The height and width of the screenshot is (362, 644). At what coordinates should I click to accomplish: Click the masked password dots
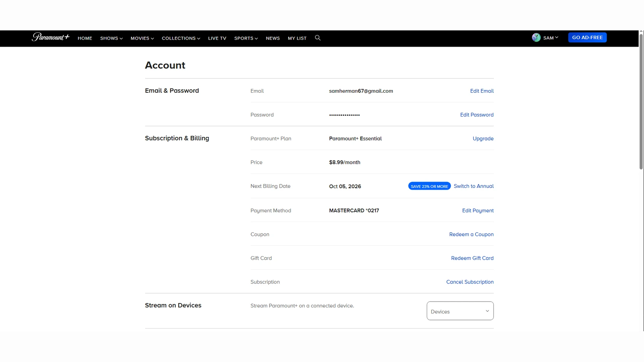tap(344, 115)
